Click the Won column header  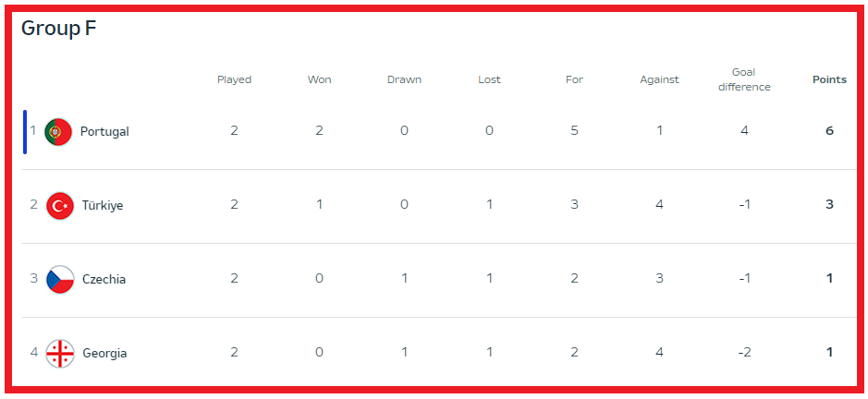pyautogui.click(x=319, y=79)
